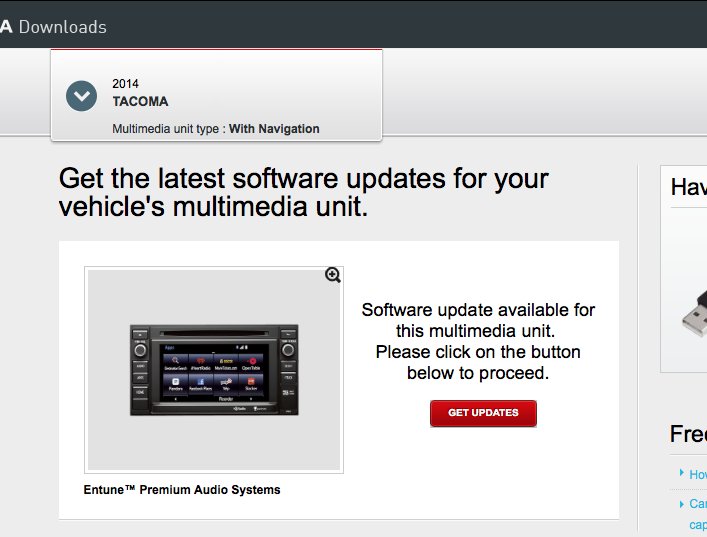Click 'Software update available for this multimedia unit' text
Viewport: 707px width, 537px height.
[478, 320]
